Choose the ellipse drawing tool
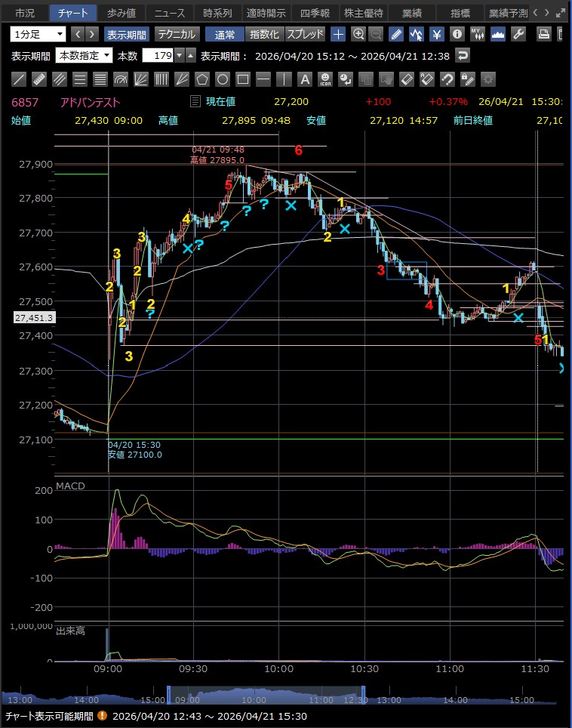 pos(223,79)
